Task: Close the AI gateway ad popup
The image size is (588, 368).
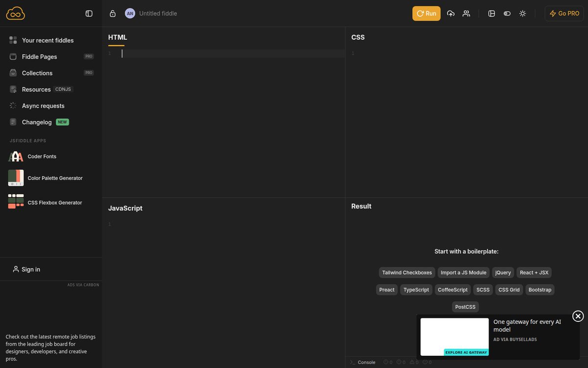Action: (x=578, y=316)
